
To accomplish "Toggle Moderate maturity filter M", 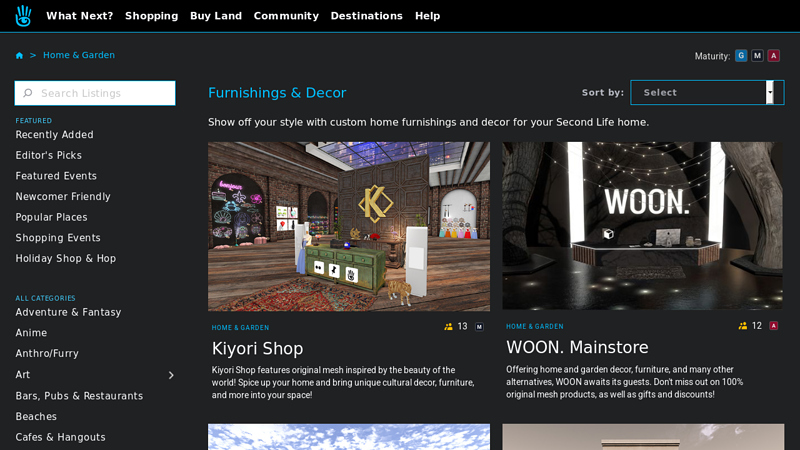I will pyautogui.click(x=757, y=56).
